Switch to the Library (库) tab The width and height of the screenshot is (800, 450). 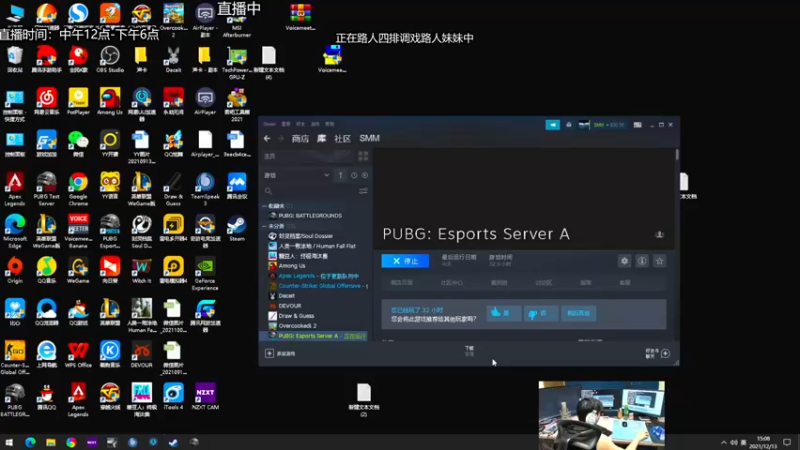[x=321, y=138]
